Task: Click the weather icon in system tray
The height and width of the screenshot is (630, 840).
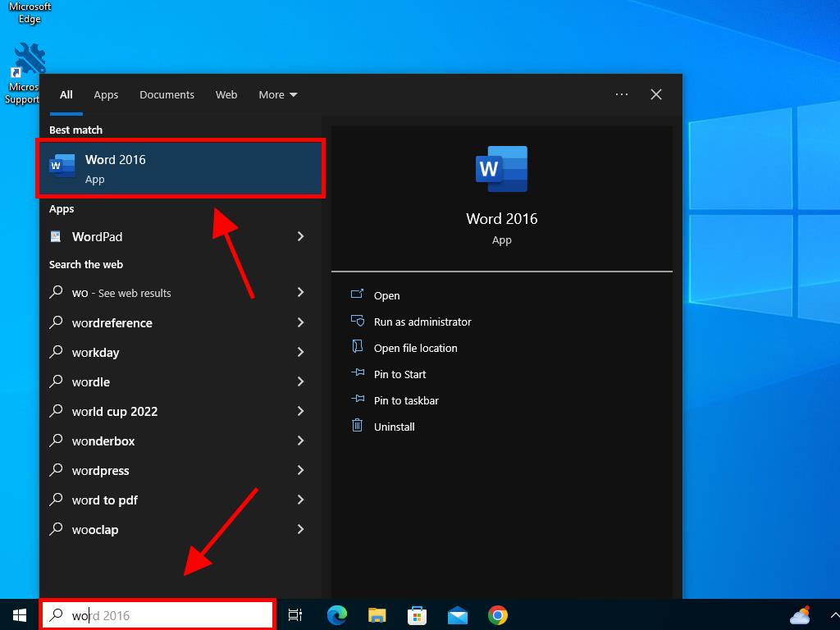Action: (x=800, y=615)
